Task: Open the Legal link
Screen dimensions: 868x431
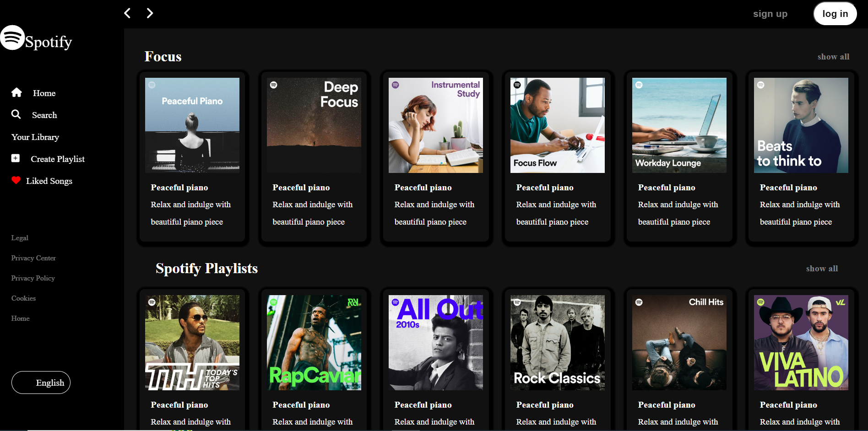Action: [x=20, y=238]
